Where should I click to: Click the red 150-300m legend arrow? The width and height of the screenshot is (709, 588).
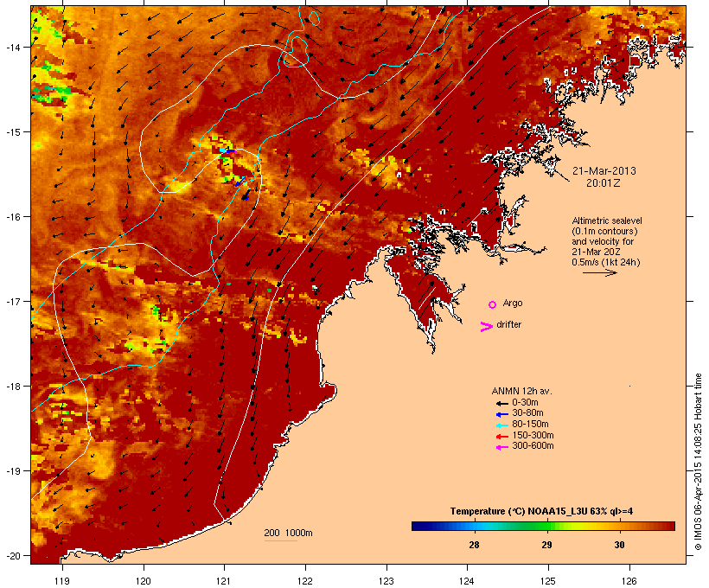pos(501,437)
